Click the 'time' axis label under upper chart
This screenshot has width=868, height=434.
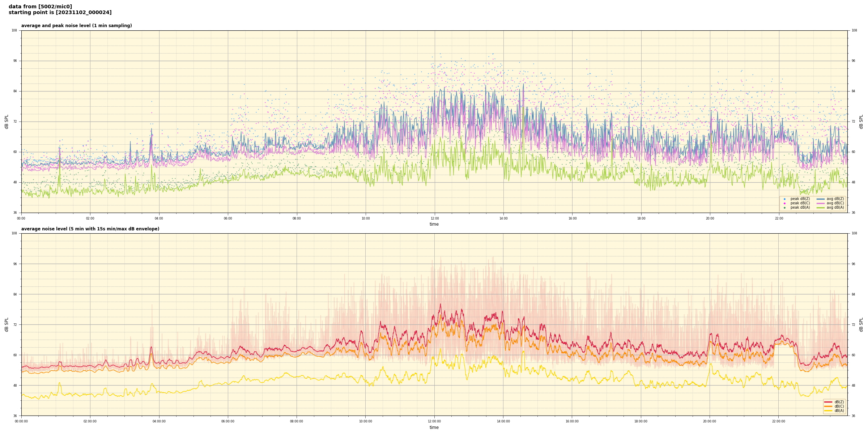[x=434, y=224]
